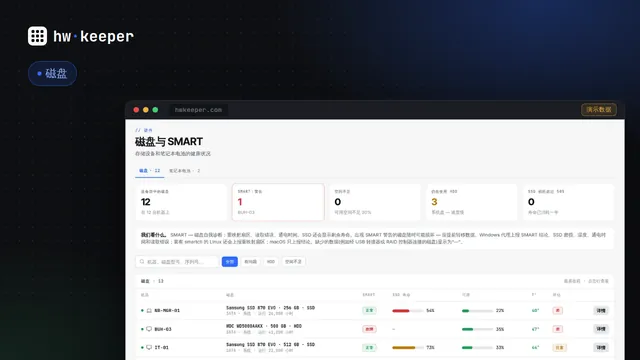Open details button for IT-01 row

(601, 347)
